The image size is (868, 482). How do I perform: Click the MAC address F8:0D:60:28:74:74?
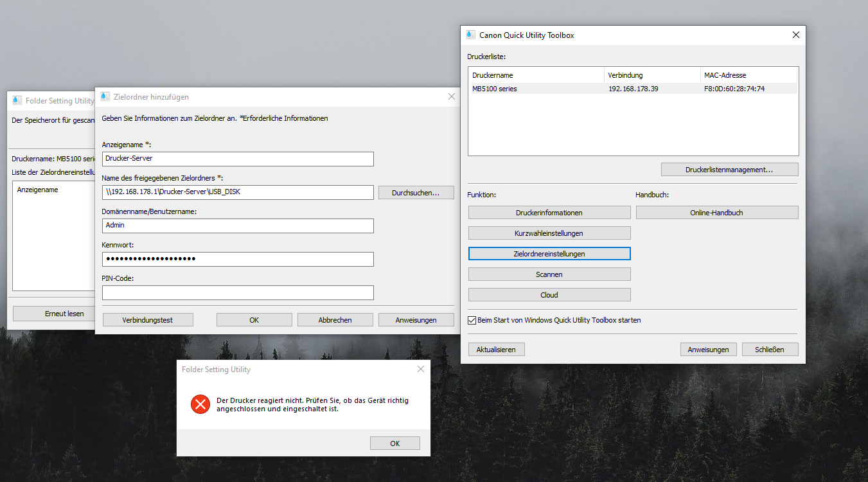[x=734, y=89]
